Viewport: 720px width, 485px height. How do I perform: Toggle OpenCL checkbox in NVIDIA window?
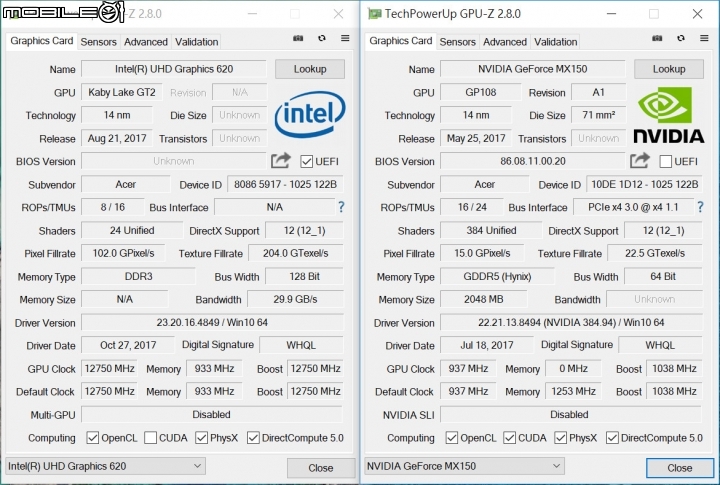451,438
